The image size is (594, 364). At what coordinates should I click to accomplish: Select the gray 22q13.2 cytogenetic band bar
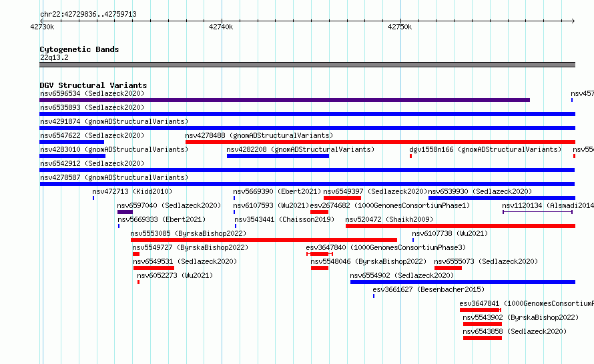pos(307,65)
